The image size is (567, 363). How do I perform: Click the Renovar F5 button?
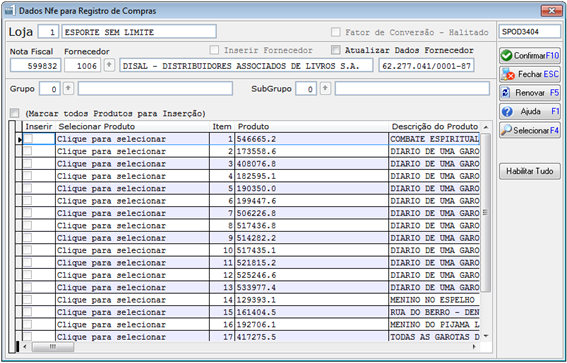(530, 93)
